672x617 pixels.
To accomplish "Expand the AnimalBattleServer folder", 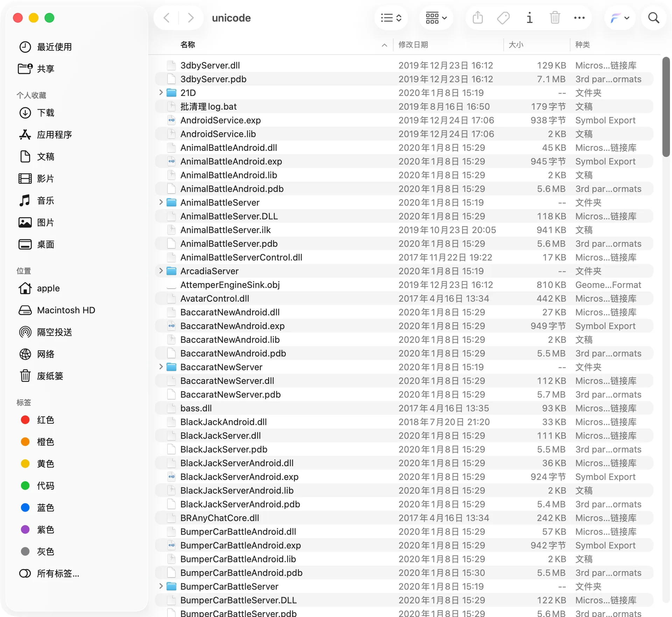I will tap(161, 202).
